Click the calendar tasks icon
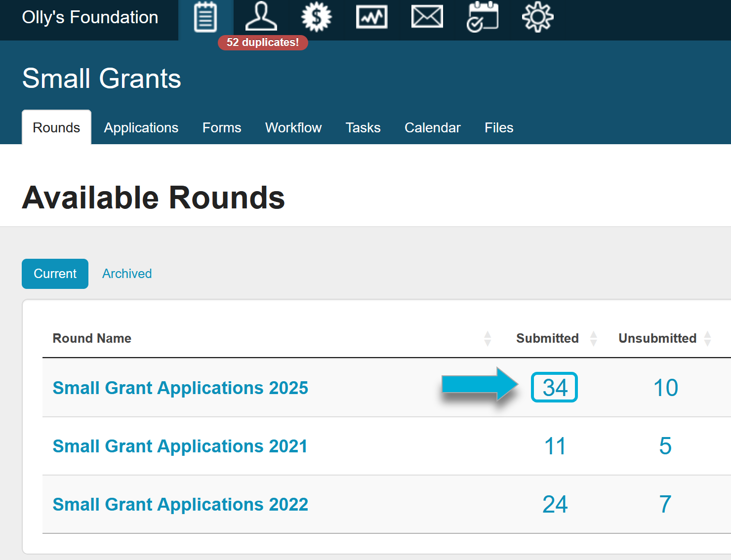This screenshot has height=560, width=731. 483,17
